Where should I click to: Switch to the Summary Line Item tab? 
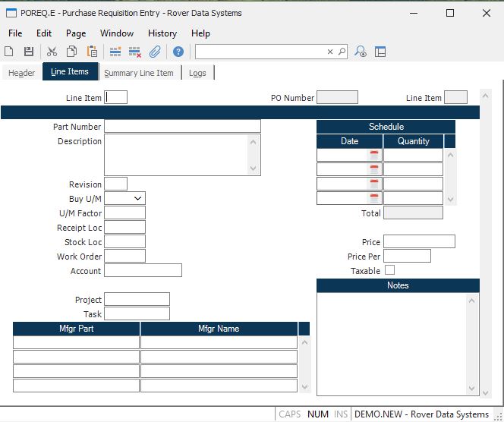coord(139,73)
